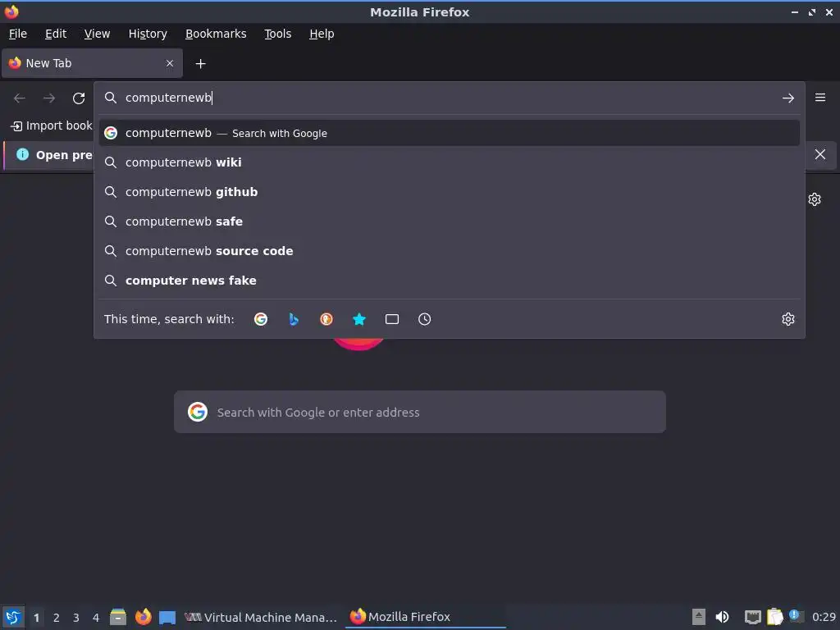Open the volume speaker tray icon
The image size is (840, 630).
coord(722,617)
